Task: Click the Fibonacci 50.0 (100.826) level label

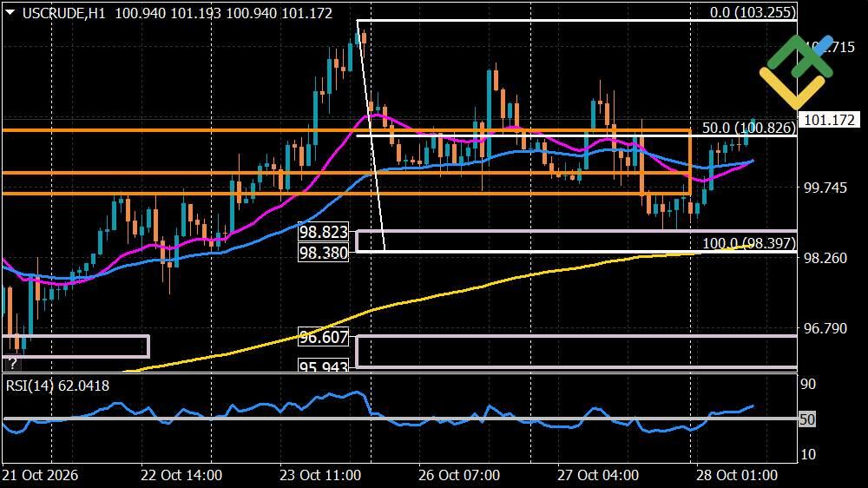Action: 748,128
